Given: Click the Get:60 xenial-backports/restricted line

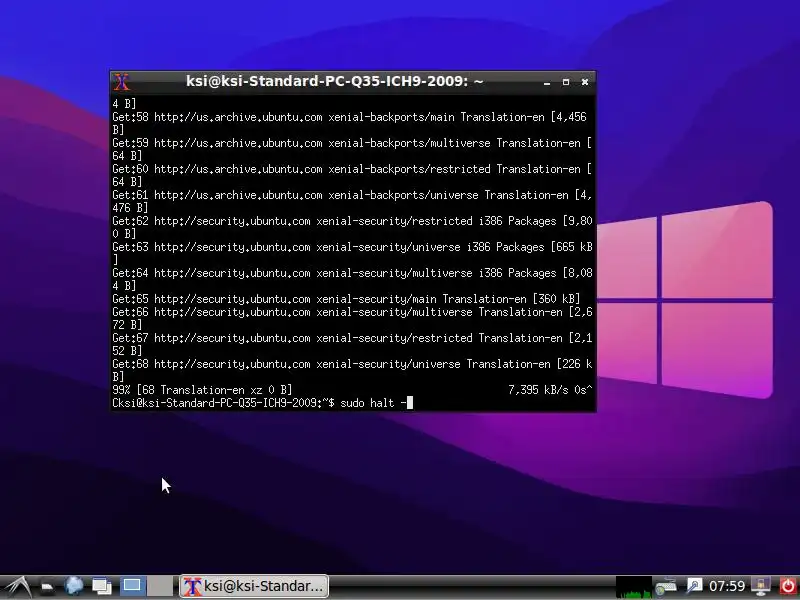Looking at the screenshot, I should pyautogui.click(x=352, y=176).
